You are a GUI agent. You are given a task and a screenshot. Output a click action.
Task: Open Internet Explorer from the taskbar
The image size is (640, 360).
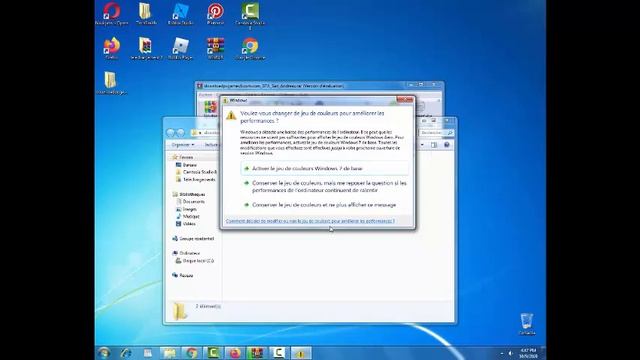click(126, 353)
